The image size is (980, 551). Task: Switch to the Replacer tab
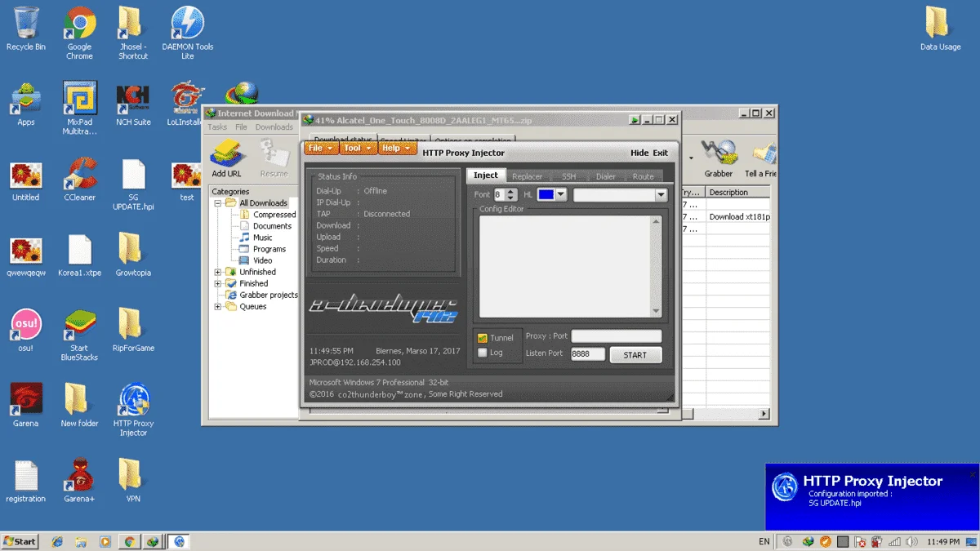pos(528,176)
